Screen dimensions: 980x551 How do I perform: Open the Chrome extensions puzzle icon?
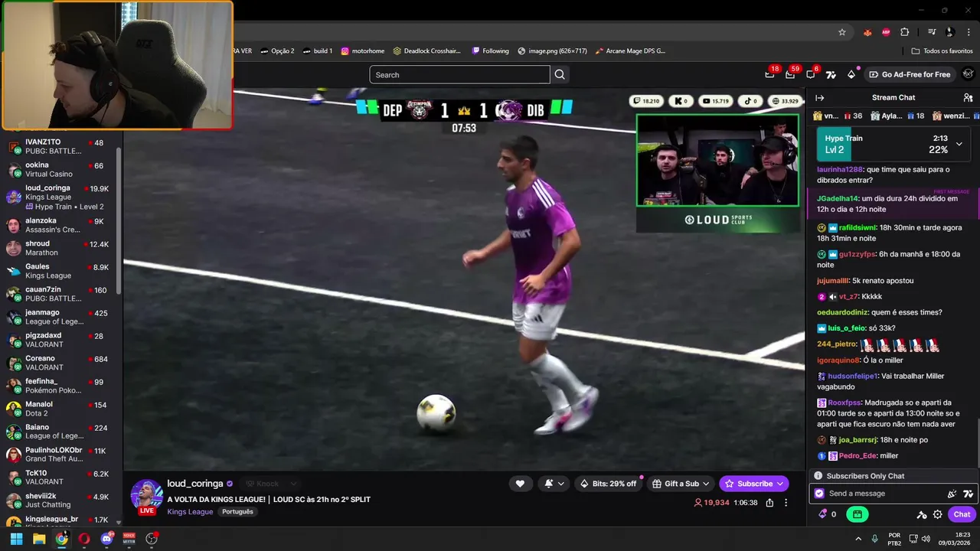904,32
